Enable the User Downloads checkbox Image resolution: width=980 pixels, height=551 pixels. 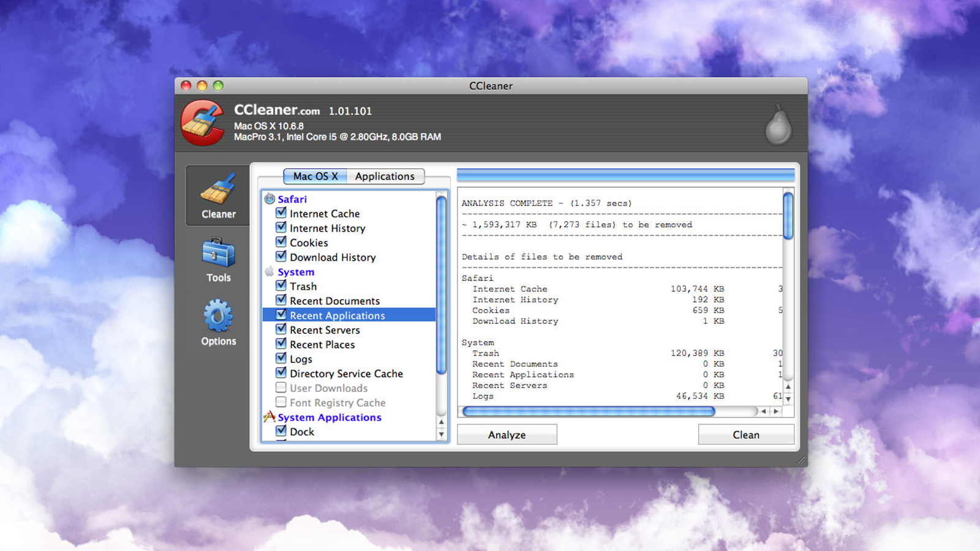click(x=281, y=388)
